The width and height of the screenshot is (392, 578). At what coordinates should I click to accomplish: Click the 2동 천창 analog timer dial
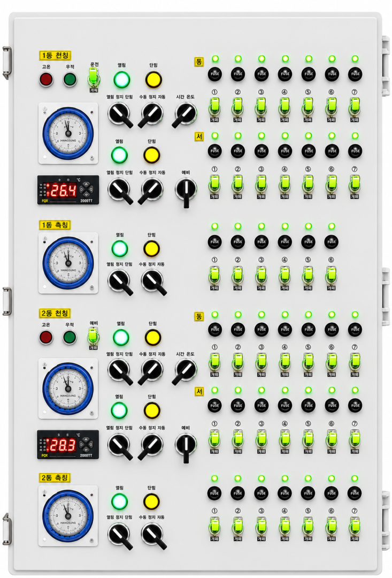coord(68,389)
